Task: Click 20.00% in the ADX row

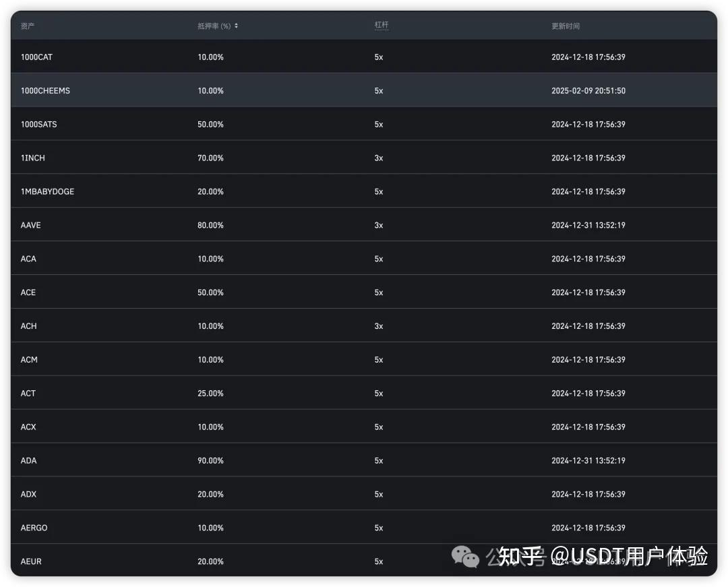Action: 211,495
